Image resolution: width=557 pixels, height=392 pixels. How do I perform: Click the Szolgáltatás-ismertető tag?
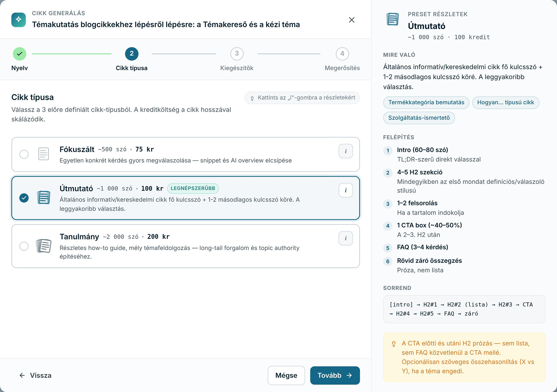coord(419,118)
